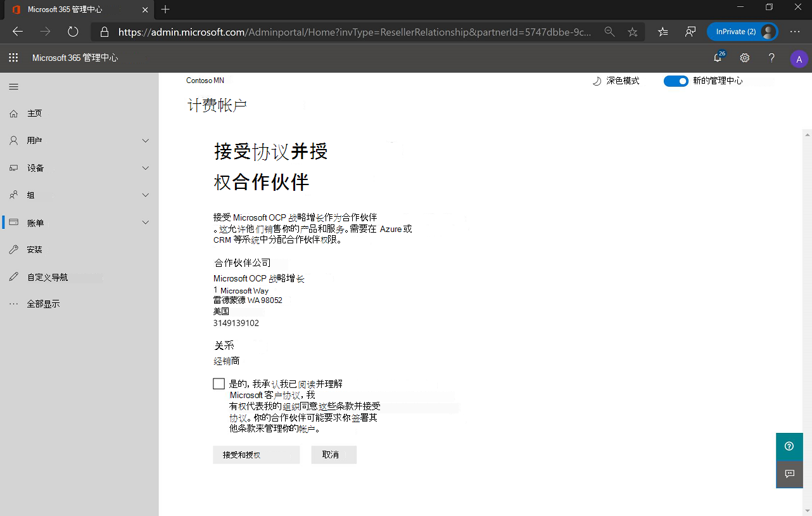Click the Microsoft 365 管理中心 header title

[75, 58]
